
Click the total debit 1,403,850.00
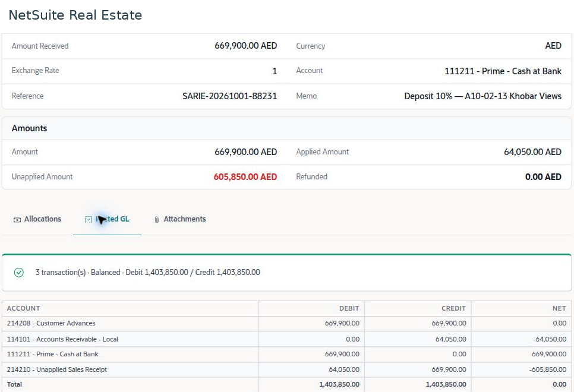339,385
